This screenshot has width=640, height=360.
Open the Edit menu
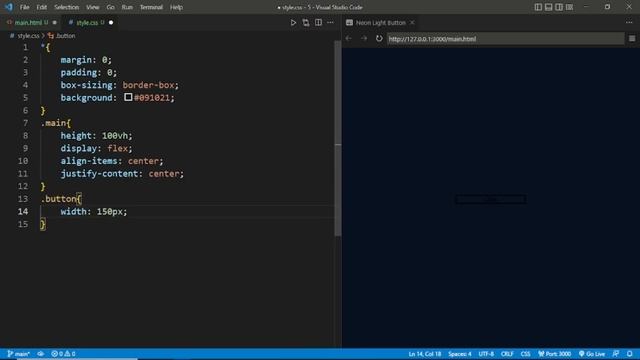[42, 7]
